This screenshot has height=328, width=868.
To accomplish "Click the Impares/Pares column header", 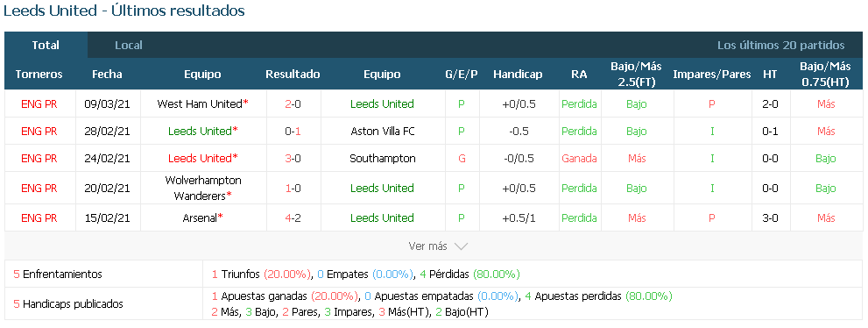I will (x=712, y=75).
